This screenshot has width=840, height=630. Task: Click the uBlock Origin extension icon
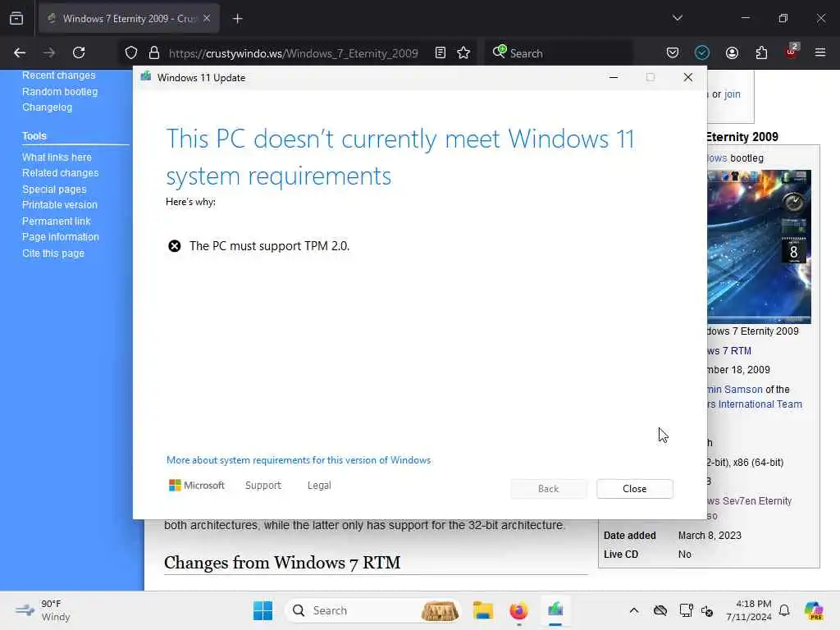(792, 52)
